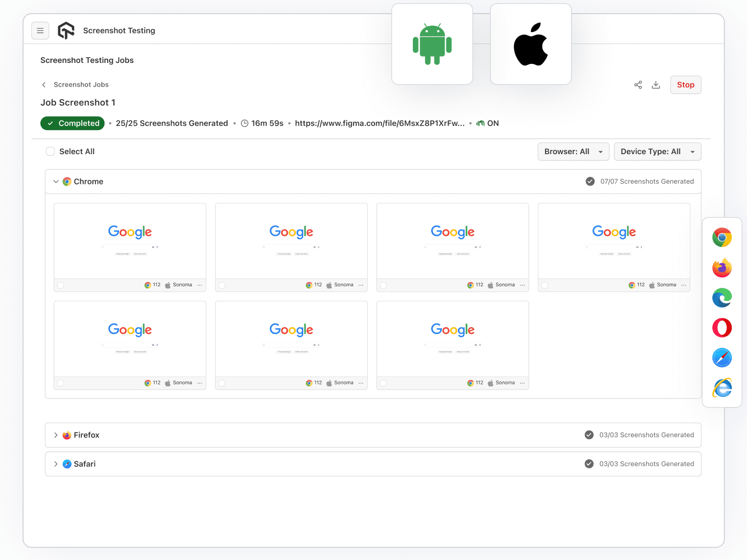Choose Microsoft Edge in the browser sidebar

tap(722, 297)
